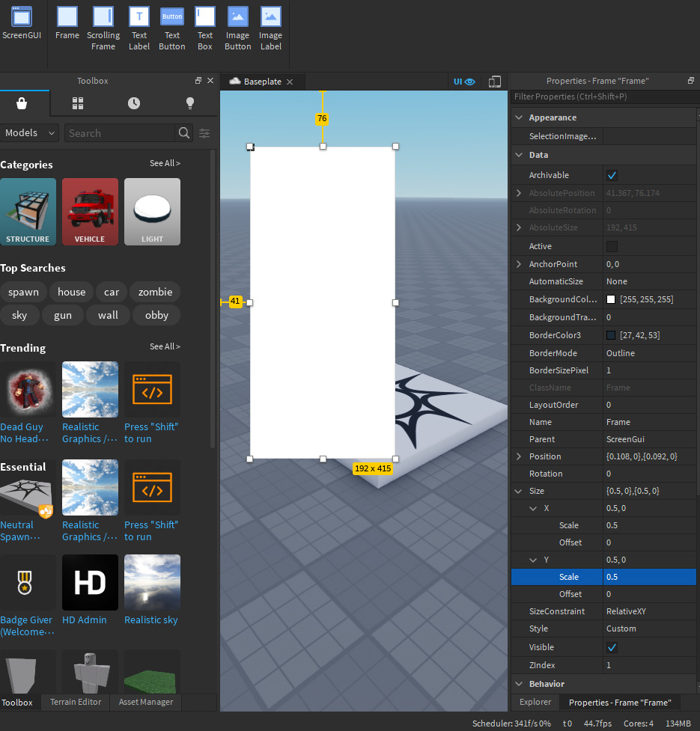
Task: Switch to the Toolbox bottom tab
Action: point(17,703)
